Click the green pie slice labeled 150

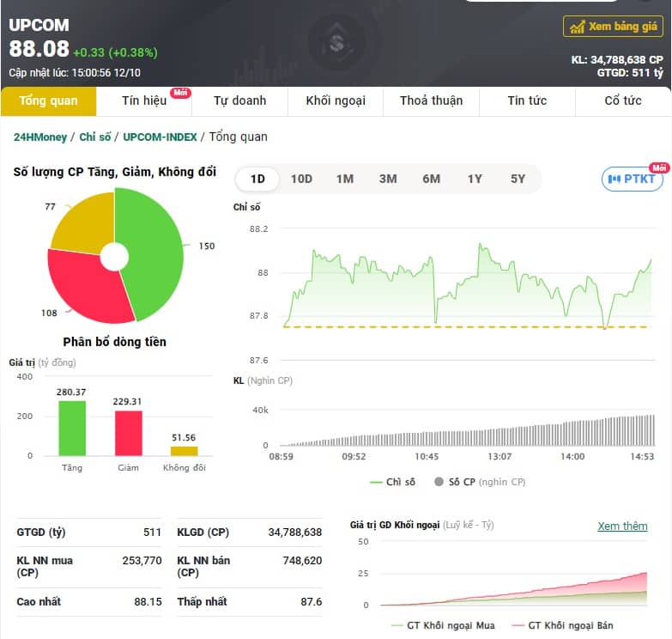(x=154, y=253)
